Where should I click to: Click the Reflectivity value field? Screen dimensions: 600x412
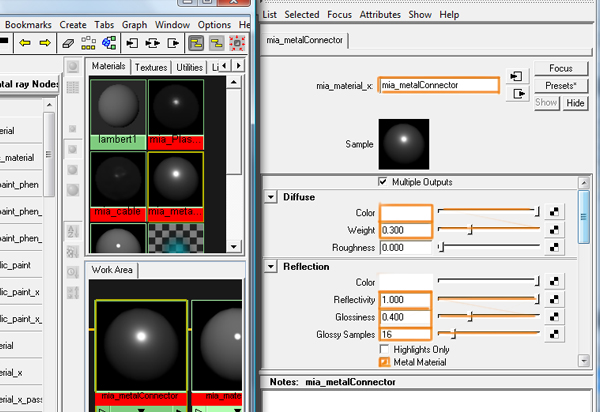pos(406,300)
